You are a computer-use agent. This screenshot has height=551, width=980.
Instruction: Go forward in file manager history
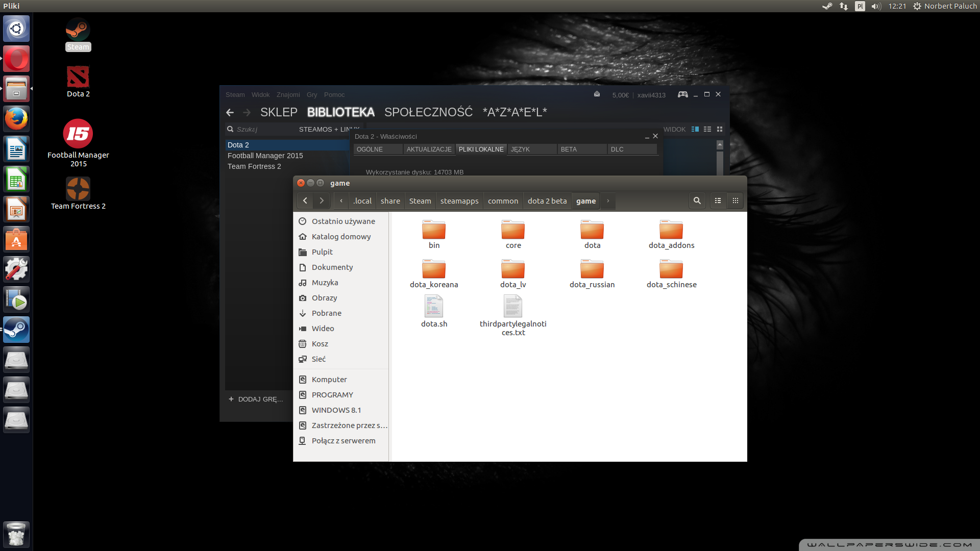click(x=321, y=201)
